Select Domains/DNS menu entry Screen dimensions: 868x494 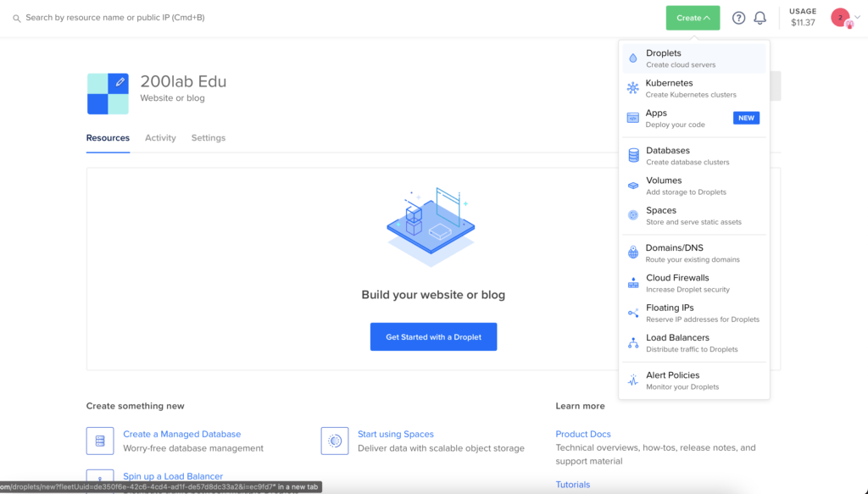coord(694,253)
